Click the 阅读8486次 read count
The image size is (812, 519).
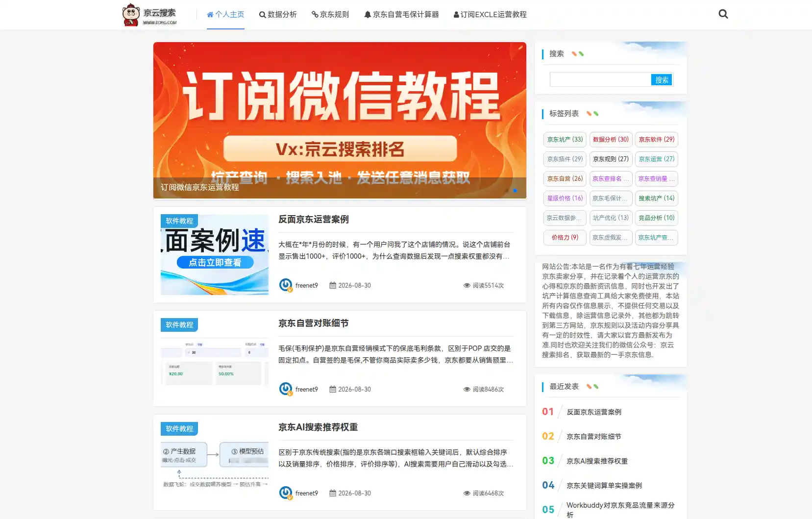point(484,390)
